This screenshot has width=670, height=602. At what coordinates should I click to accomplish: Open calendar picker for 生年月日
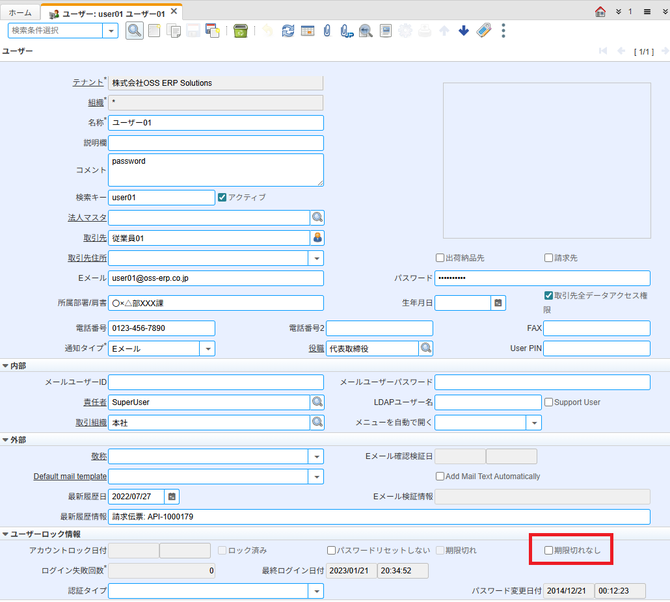tap(498, 303)
